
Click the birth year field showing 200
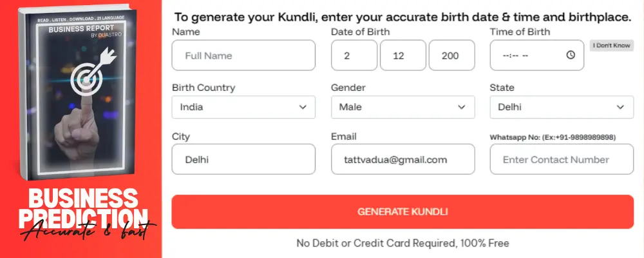(x=451, y=55)
